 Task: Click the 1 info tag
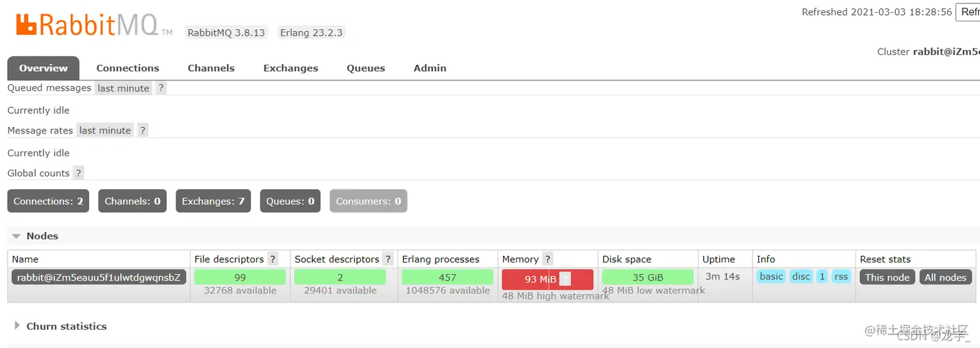pos(822,276)
